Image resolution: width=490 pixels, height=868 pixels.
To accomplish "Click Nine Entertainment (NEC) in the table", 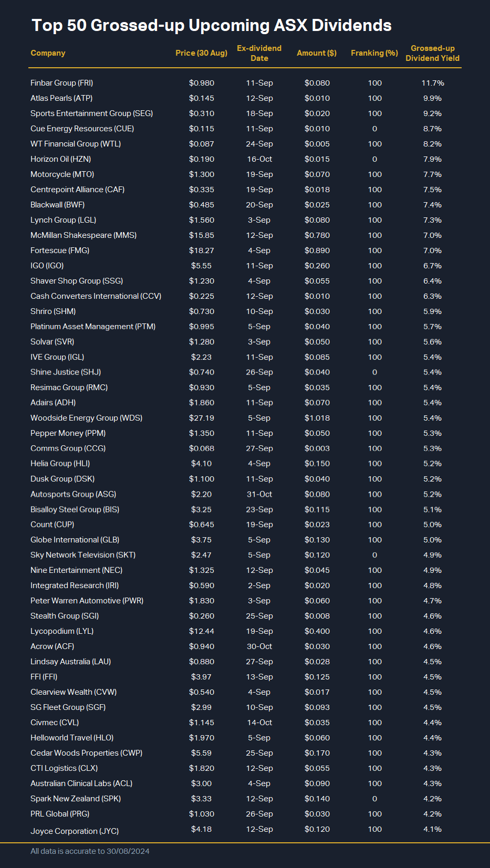I will tap(76, 570).
